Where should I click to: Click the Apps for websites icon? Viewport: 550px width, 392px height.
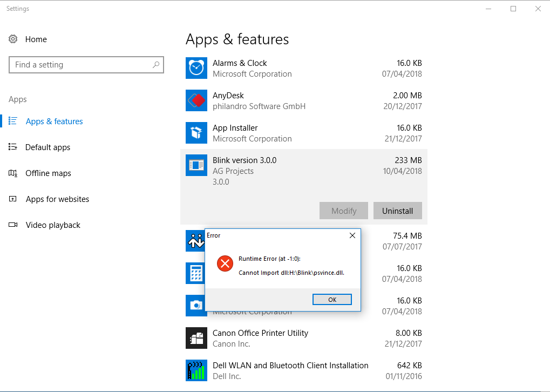(x=12, y=199)
